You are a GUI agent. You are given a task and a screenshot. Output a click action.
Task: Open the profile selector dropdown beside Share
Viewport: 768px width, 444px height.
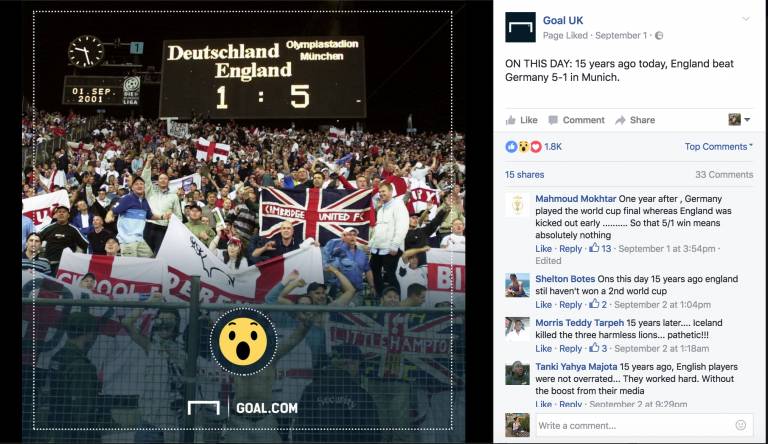click(739, 120)
